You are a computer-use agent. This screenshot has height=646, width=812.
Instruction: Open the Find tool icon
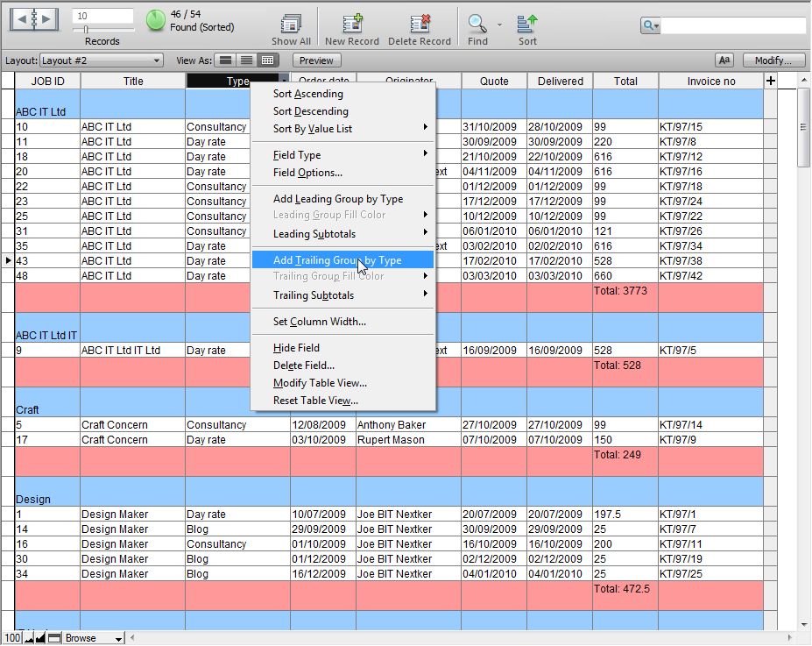477,24
